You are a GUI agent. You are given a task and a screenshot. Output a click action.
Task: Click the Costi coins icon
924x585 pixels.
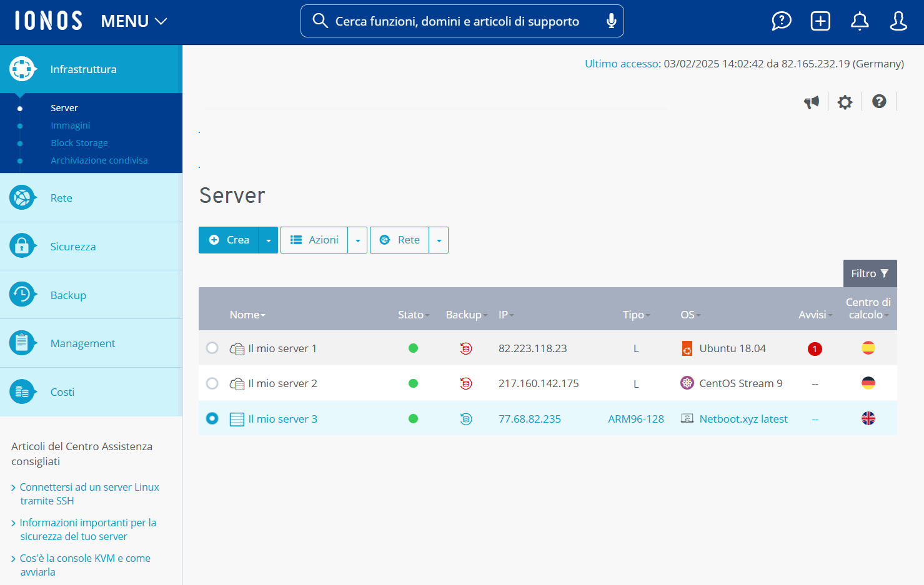tap(22, 391)
